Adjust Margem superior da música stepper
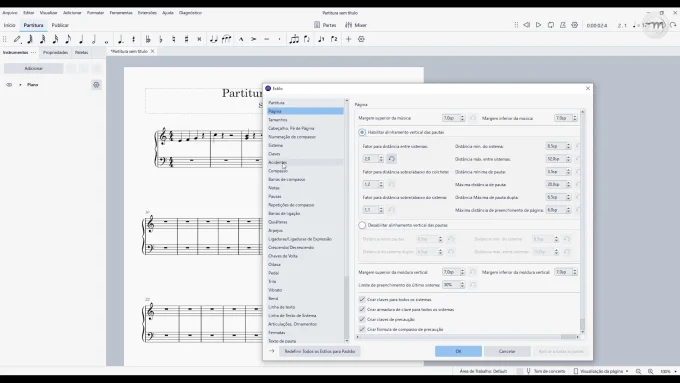The width and height of the screenshot is (680, 383). [462, 118]
